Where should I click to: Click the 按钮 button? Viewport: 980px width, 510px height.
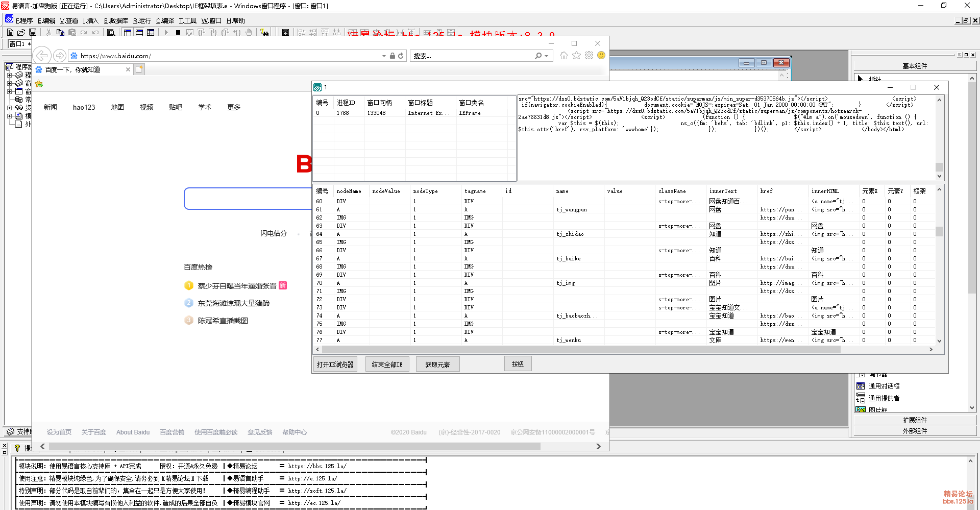[x=518, y=364]
